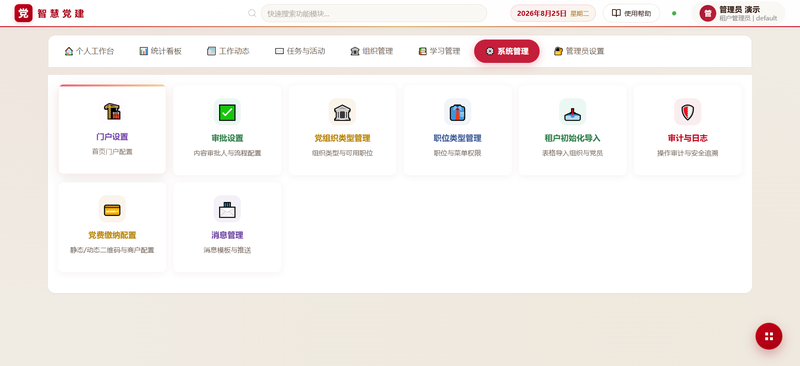Click the 首页门户配置 description text
Image resolution: width=800 pixels, height=366 pixels.
pyautogui.click(x=112, y=152)
